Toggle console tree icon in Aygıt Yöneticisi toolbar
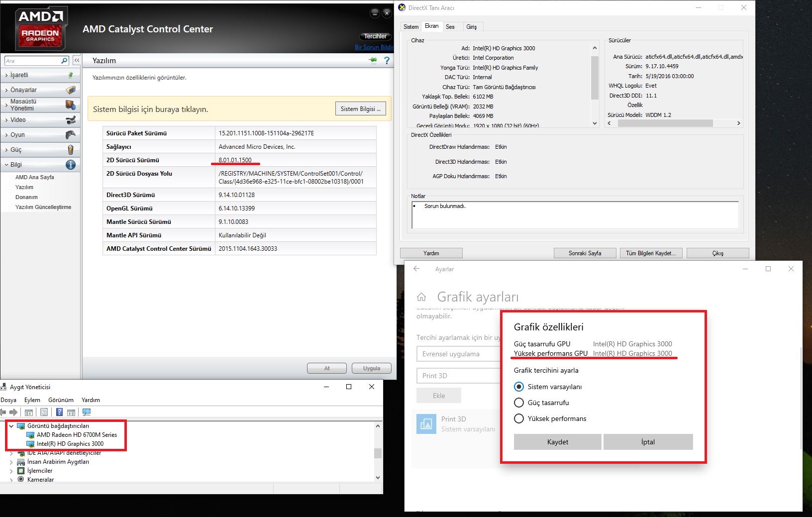The image size is (812, 517). pos(29,412)
